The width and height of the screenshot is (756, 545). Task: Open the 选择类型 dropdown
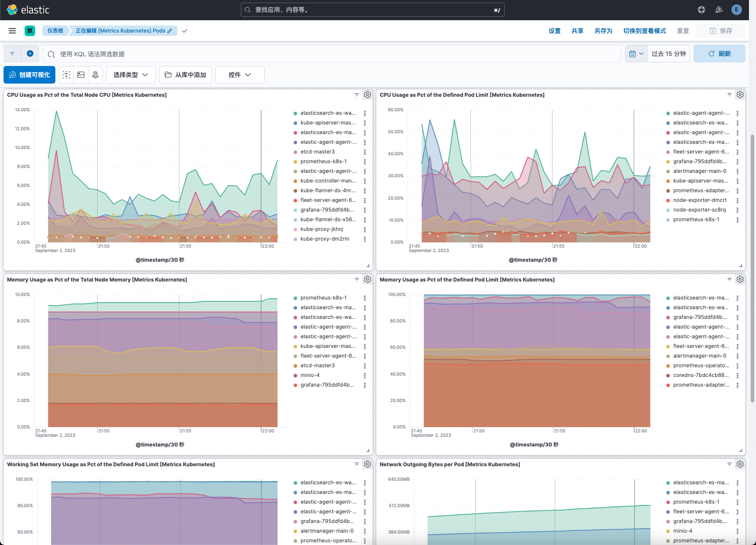coord(131,75)
